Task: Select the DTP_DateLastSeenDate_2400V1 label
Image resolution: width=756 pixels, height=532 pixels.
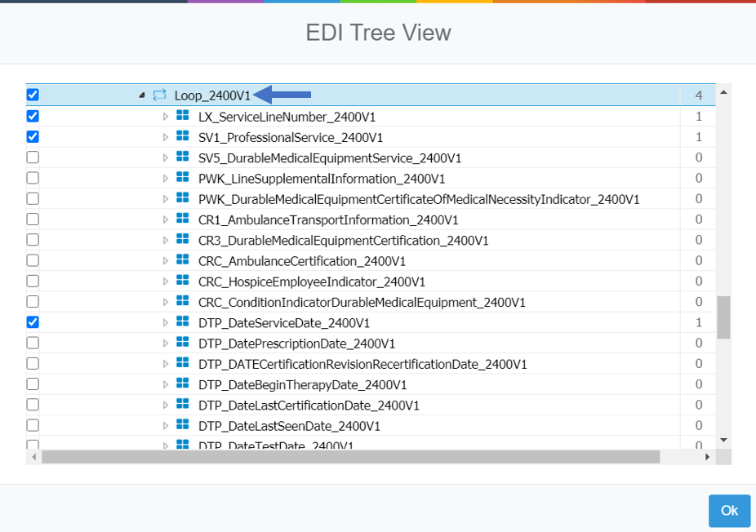Action: pyautogui.click(x=289, y=427)
